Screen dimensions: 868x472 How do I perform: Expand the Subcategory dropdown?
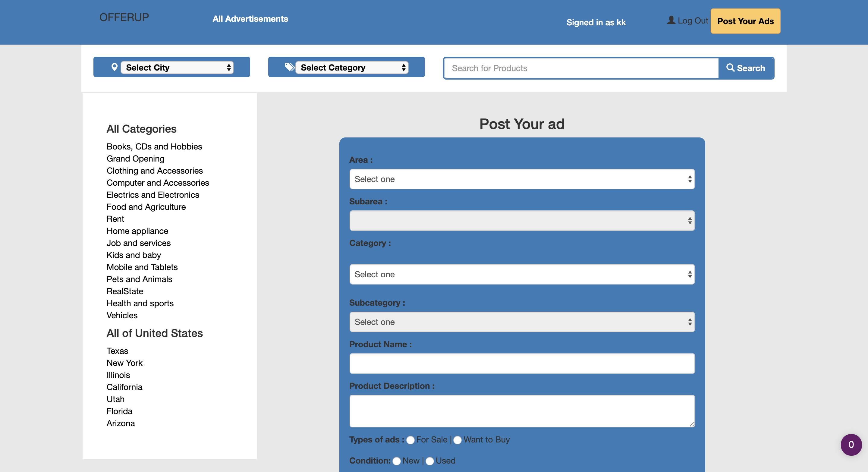(522, 322)
